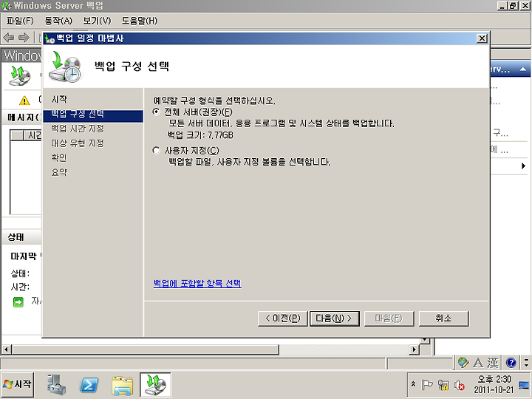Image resolution: width=532 pixels, height=399 pixels.
Task: Select the 전체 서버(권장) radio button
Action: tap(156, 112)
